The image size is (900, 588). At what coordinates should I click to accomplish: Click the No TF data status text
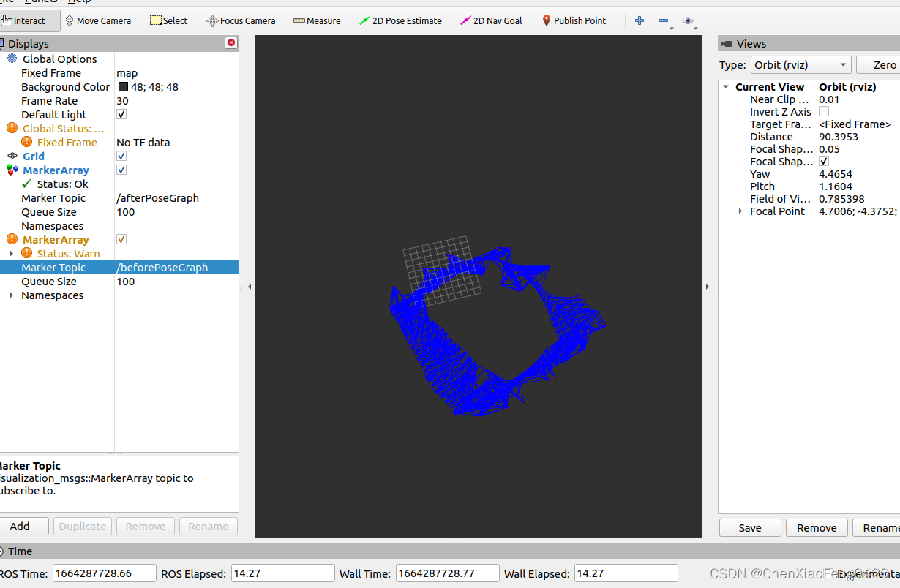click(x=143, y=142)
